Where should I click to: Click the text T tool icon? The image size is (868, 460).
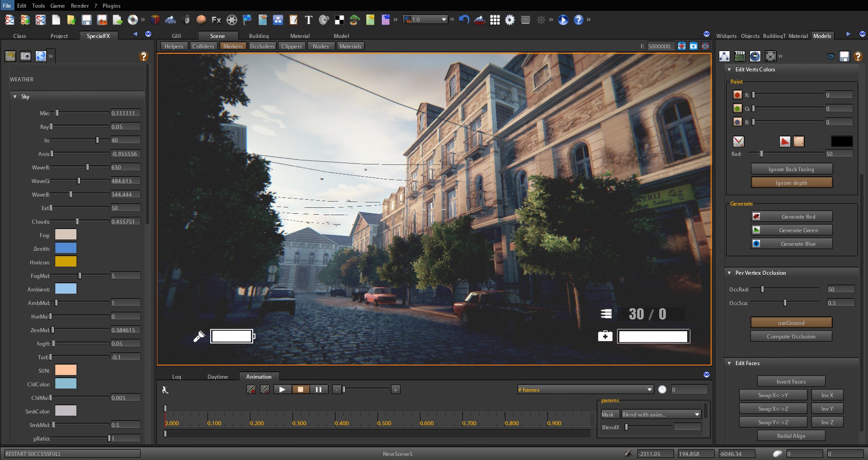tap(308, 20)
